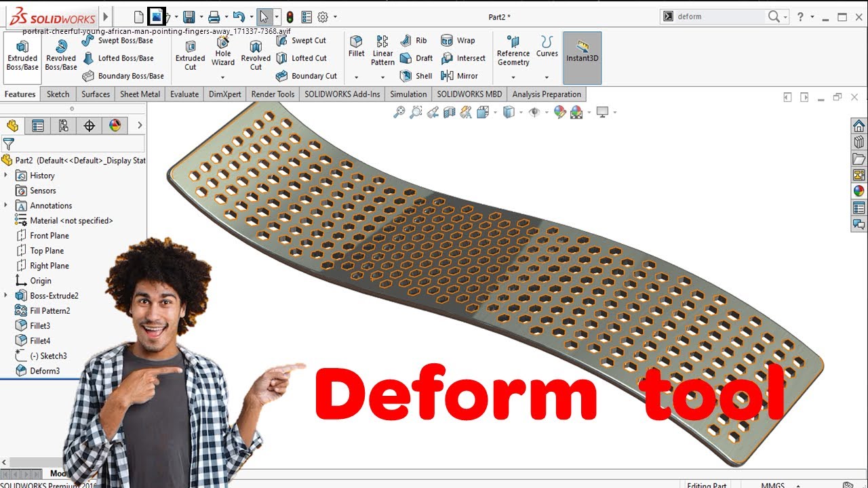Click the Extruded Boss/Base tool

pyautogui.click(x=22, y=56)
